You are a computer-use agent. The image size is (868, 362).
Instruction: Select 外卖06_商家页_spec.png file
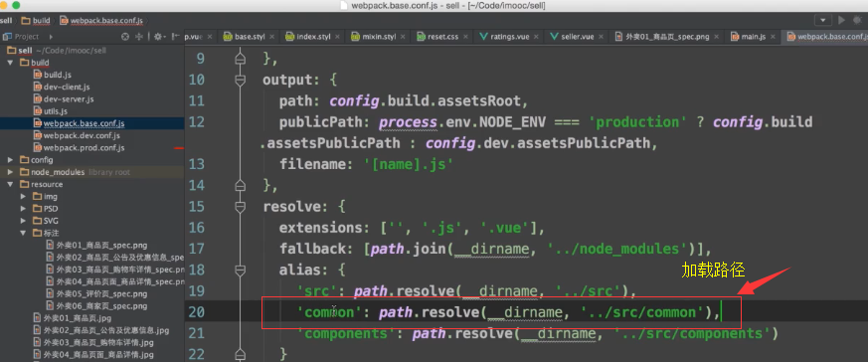(x=101, y=306)
